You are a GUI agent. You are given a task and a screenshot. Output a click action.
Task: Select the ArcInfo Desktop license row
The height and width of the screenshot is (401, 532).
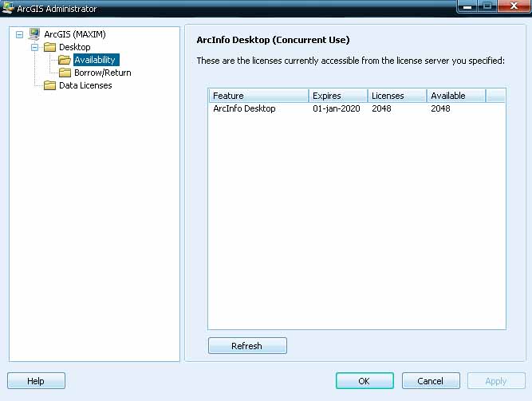pos(357,108)
